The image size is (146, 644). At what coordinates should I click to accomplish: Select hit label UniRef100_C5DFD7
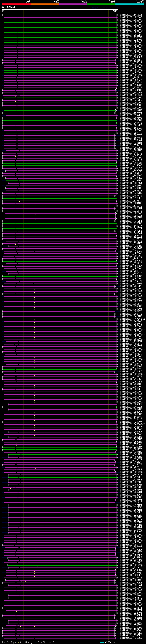pyautogui.click(x=131, y=120)
